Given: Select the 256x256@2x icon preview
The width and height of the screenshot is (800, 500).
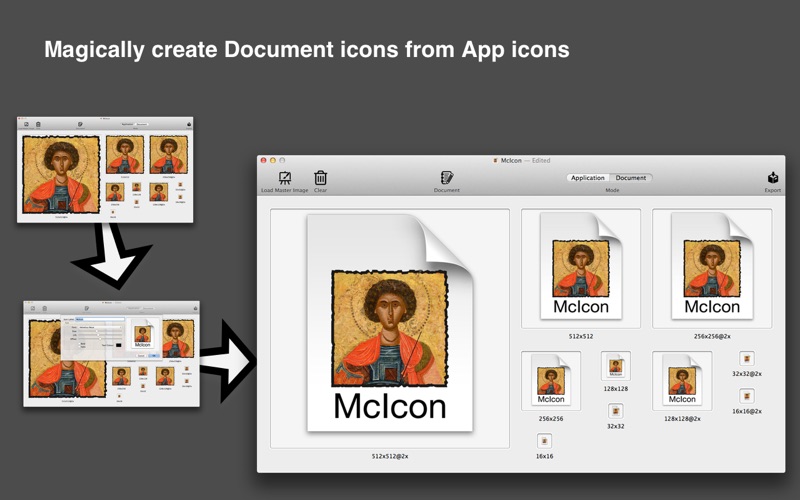Looking at the screenshot, I should pos(712,268).
